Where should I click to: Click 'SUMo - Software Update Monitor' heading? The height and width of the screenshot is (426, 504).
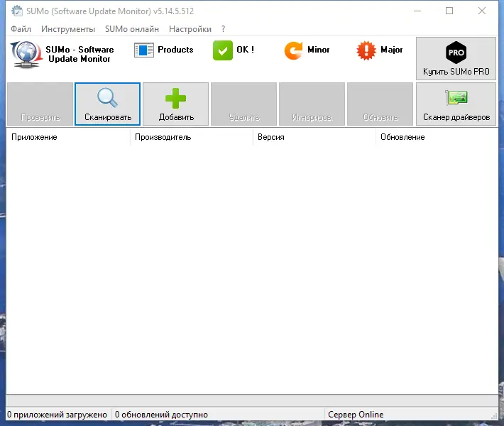(80, 54)
